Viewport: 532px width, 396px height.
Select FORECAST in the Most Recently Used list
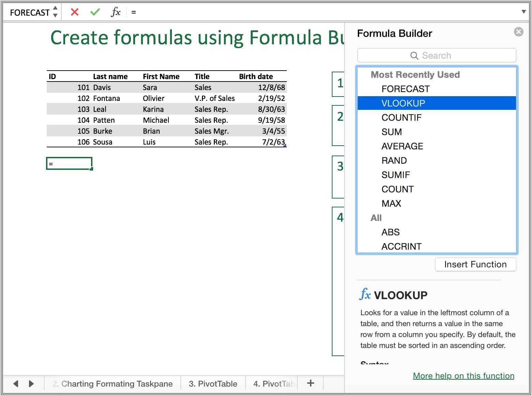437,89
